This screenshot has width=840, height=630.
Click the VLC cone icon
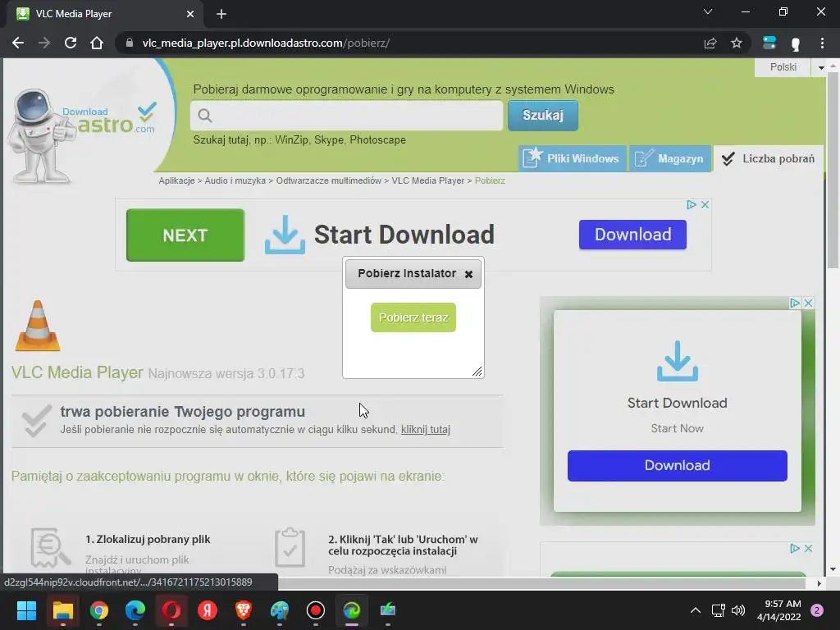pyautogui.click(x=38, y=326)
